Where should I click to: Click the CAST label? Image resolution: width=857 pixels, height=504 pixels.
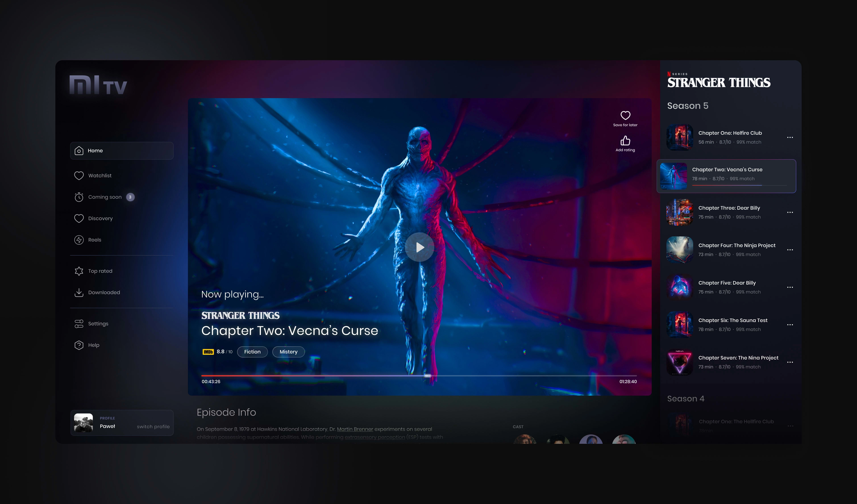click(518, 427)
